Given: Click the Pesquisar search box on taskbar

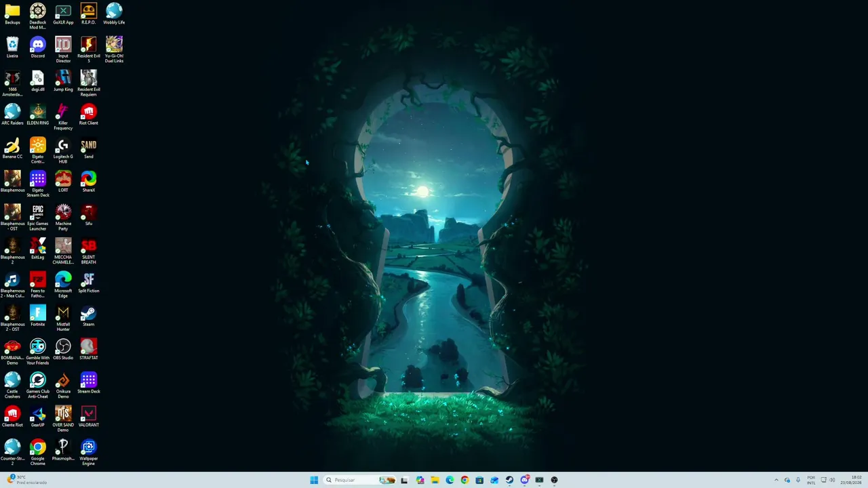Looking at the screenshot, I should click(x=360, y=480).
